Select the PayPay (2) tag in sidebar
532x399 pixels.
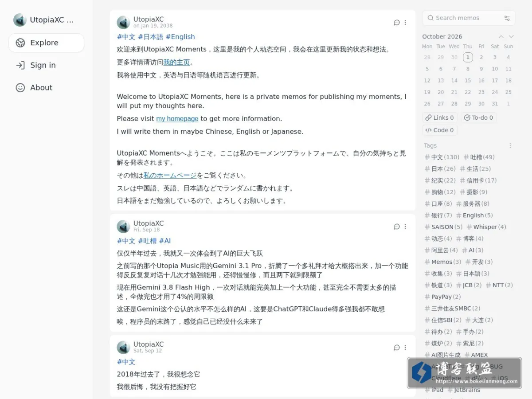(x=443, y=297)
